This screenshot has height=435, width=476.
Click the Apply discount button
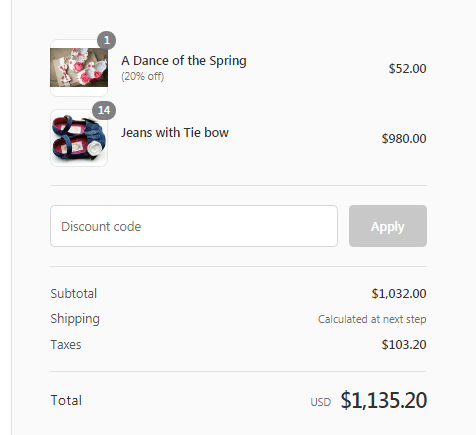(x=388, y=226)
